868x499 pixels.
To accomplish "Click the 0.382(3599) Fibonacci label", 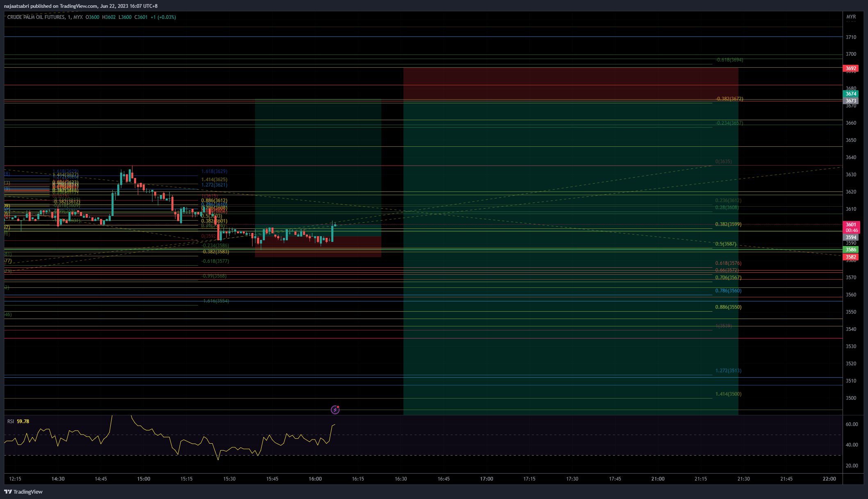I will [728, 224].
